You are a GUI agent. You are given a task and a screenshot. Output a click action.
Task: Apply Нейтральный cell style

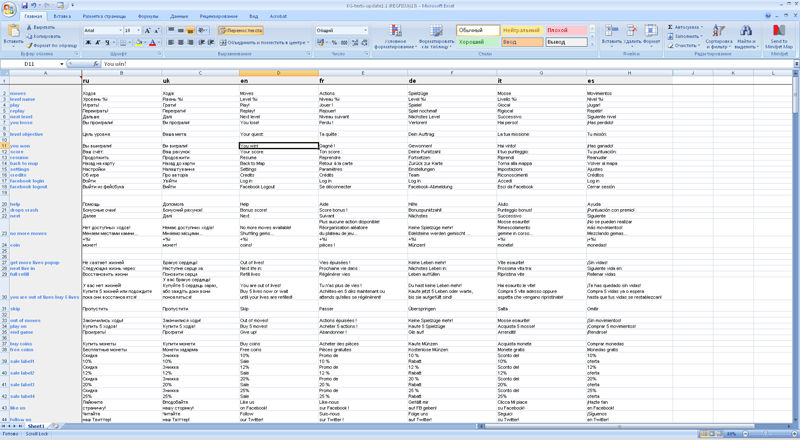522,30
